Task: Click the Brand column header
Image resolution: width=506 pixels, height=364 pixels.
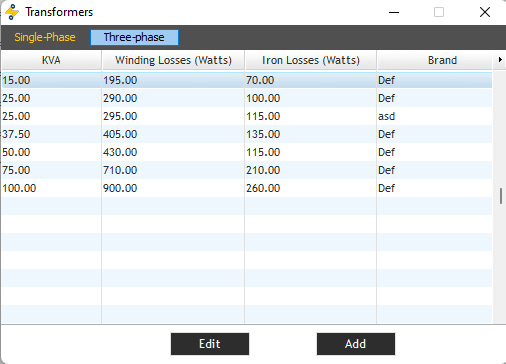Action: point(442,60)
